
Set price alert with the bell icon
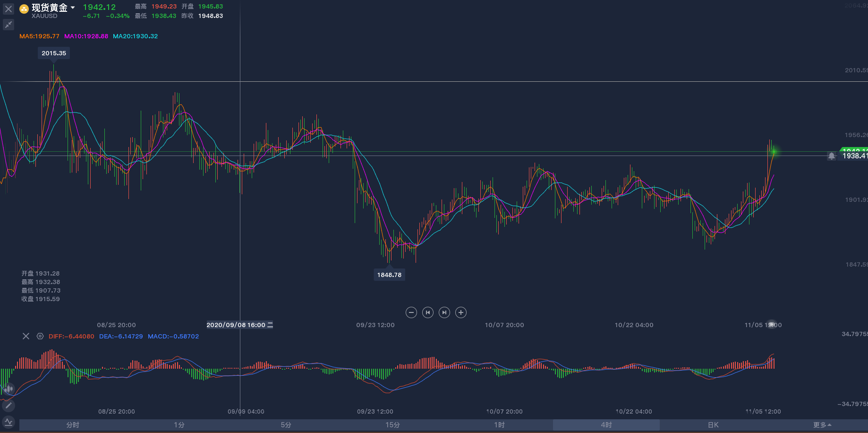click(832, 156)
